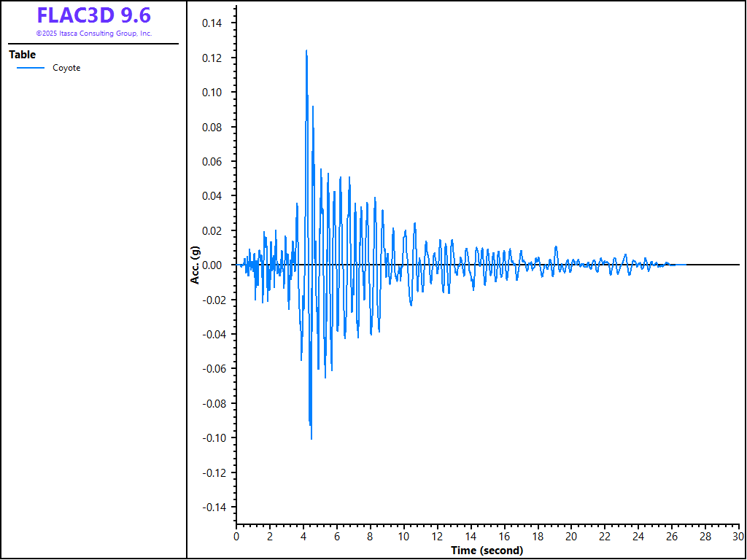Click the 14 tick on time axis
The width and height of the screenshot is (747, 560).
pyautogui.click(x=471, y=537)
